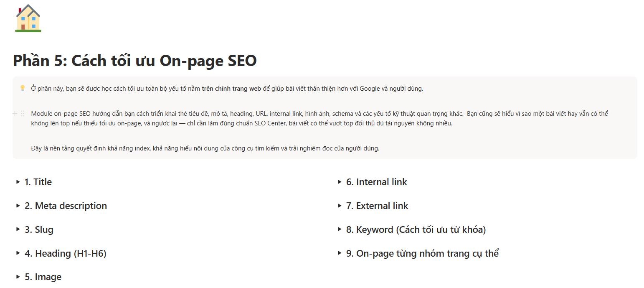This screenshot has height=288, width=644.
Task: Expand the "4. Heading (H1-H6)" toggle
Action: (18, 253)
